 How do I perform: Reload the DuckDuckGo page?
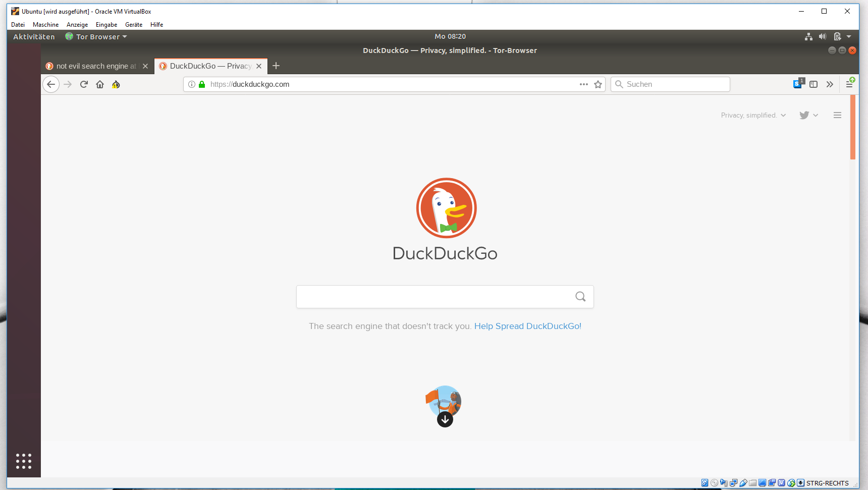tap(84, 84)
